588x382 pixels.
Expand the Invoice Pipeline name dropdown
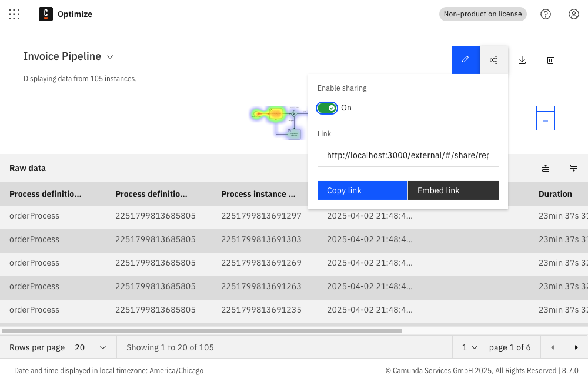pyautogui.click(x=110, y=57)
